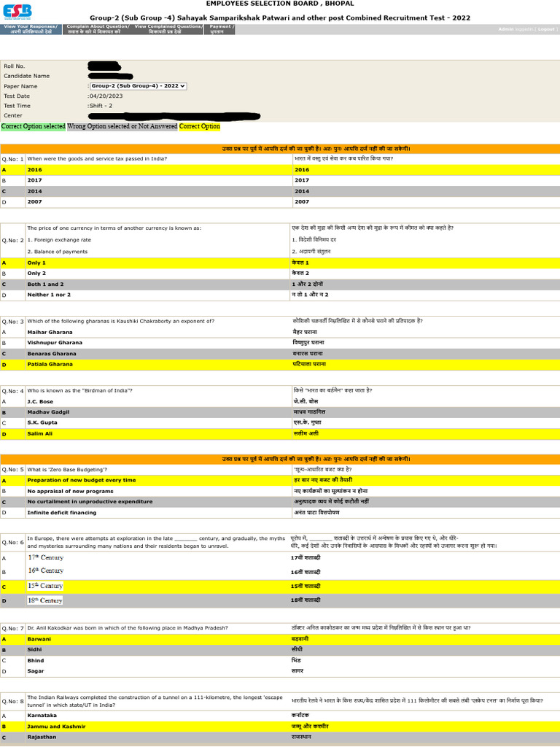Click the Q.No: 3 label
The image size is (560, 747).
coord(12,322)
